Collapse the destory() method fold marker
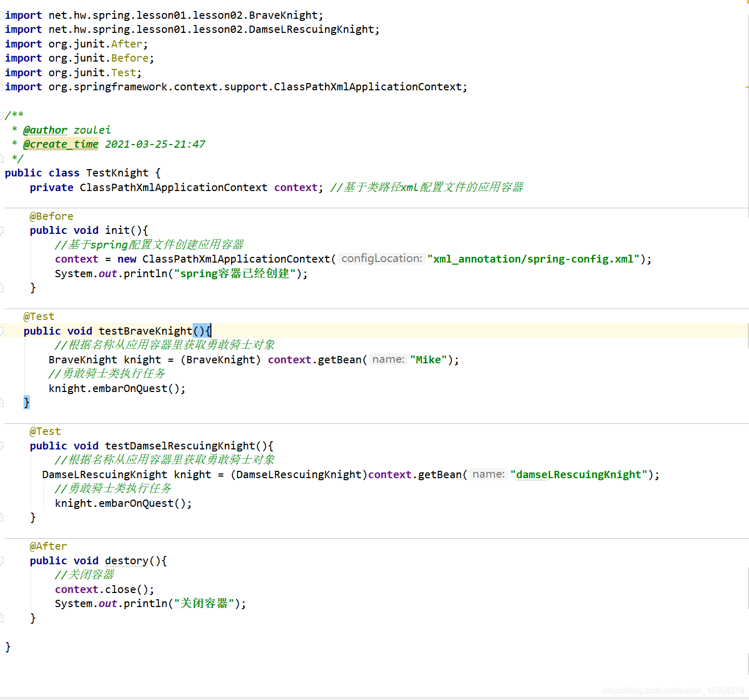This screenshot has height=700, width=749. tap(2, 561)
